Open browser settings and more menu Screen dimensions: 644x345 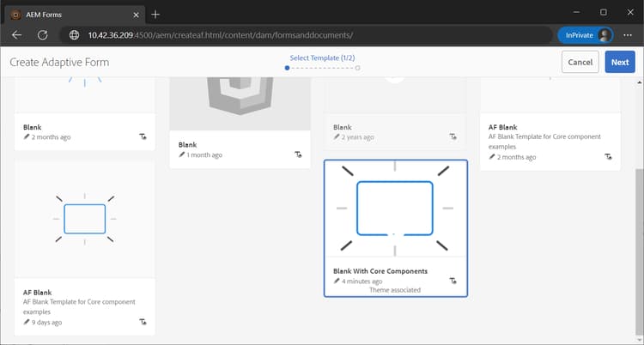pyautogui.click(x=628, y=35)
